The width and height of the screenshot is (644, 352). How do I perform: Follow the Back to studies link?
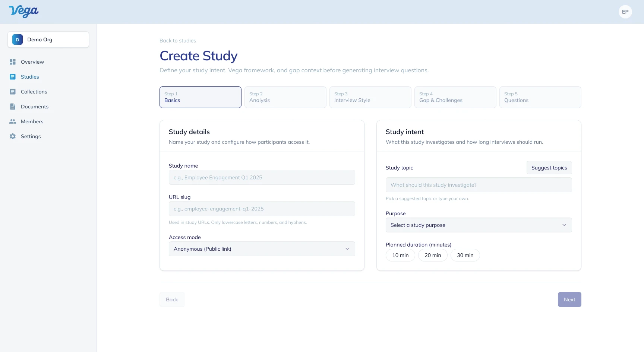[x=178, y=41]
